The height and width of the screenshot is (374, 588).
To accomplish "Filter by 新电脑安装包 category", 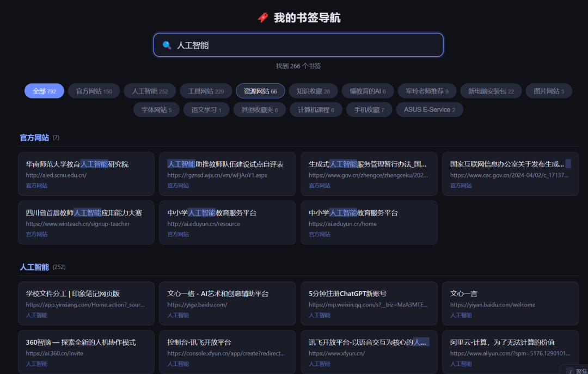I will 491,91.
